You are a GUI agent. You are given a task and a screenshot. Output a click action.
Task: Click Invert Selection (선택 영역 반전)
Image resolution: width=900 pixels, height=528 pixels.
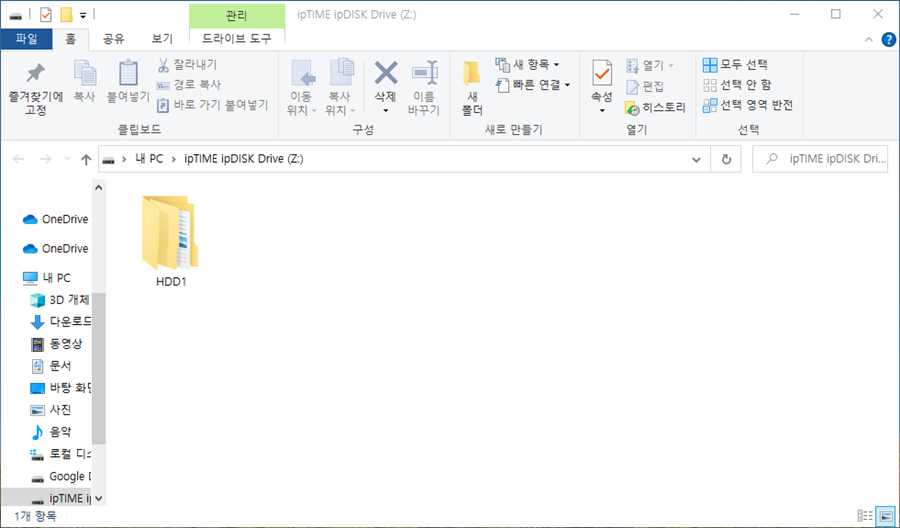pos(748,105)
